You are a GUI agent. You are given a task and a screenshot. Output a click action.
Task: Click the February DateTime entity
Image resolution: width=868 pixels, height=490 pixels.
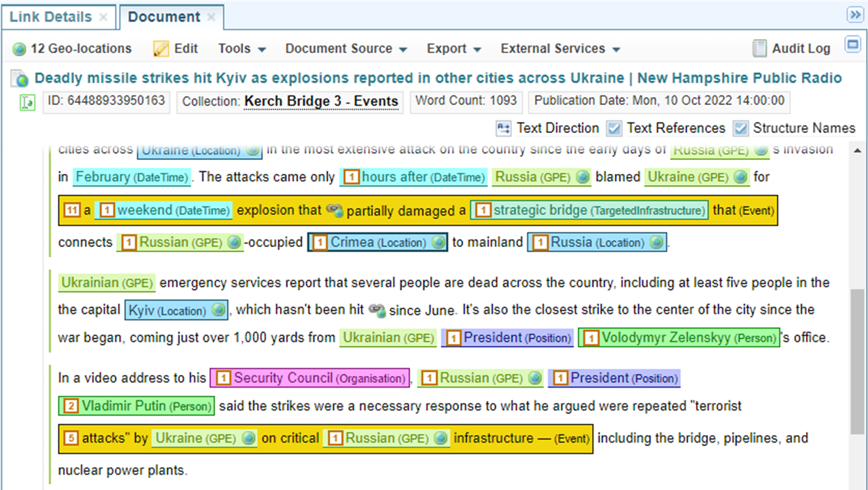point(132,177)
